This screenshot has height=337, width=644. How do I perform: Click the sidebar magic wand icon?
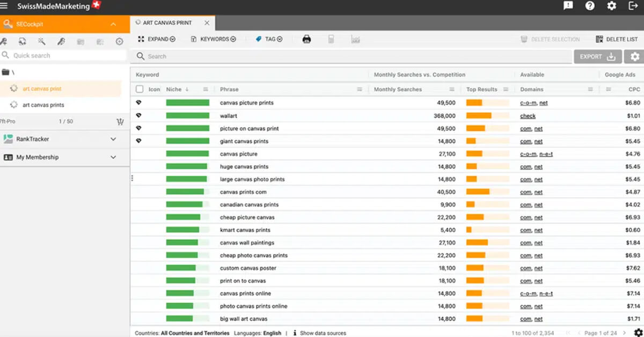41,41
